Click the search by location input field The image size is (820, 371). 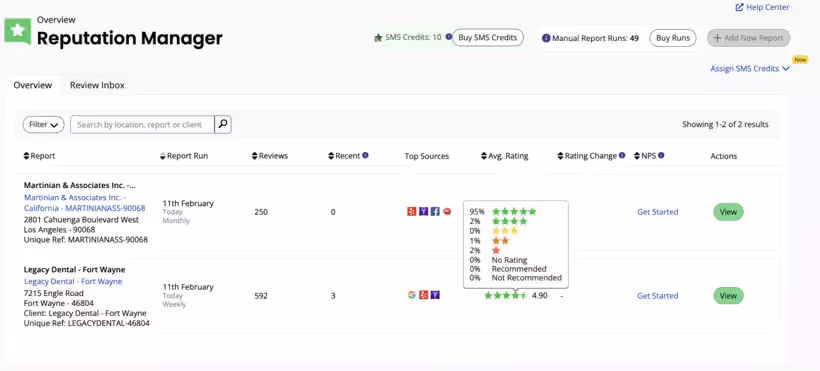tap(142, 125)
